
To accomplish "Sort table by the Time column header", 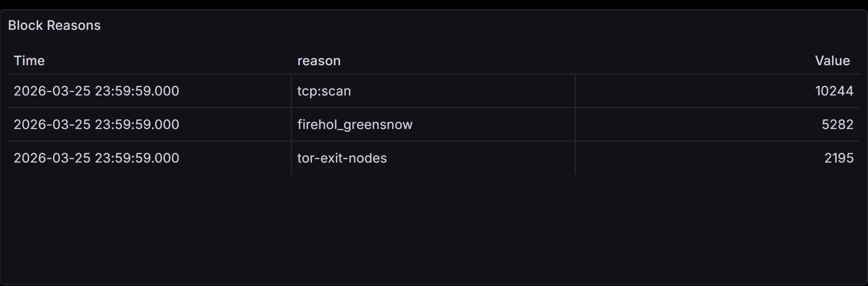I will (29, 61).
